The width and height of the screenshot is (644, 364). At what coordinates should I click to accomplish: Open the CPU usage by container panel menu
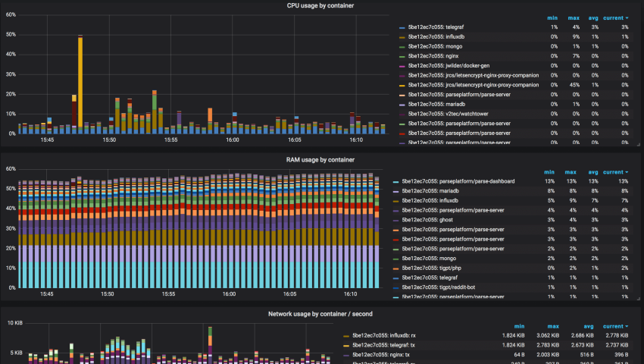pos(319,6)
